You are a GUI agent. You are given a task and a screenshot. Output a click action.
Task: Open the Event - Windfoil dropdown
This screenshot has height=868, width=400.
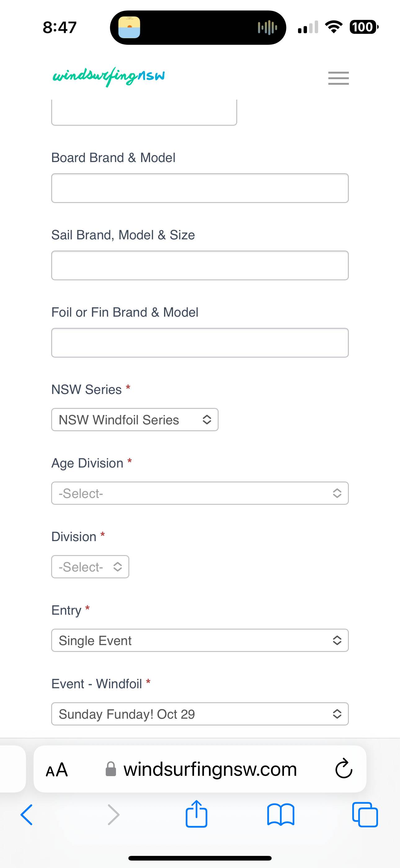(x=200, y=714)
